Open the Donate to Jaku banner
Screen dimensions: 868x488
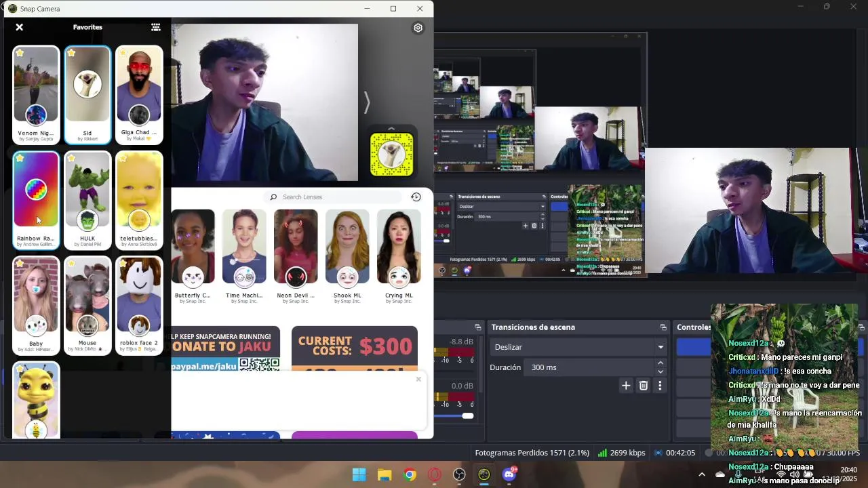pos(225,348)
